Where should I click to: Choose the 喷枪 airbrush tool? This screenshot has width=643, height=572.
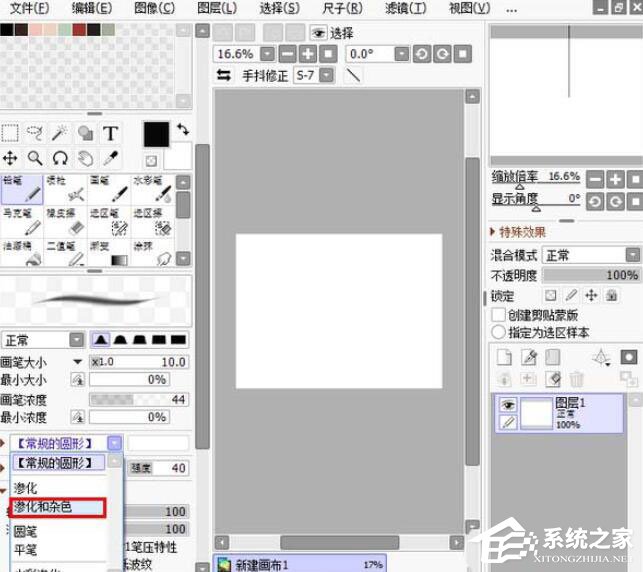click(65, 189)
